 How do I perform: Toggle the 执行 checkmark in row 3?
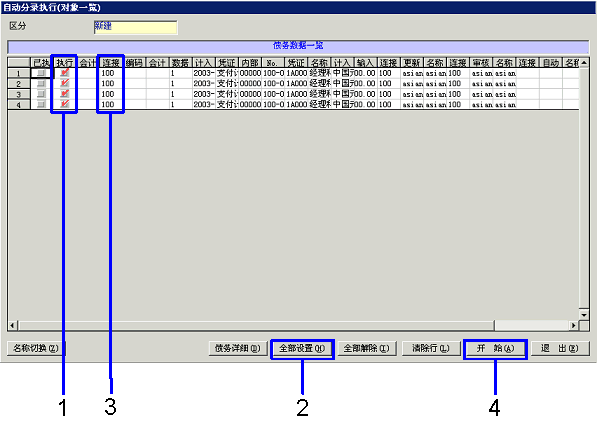coord(64,94)
